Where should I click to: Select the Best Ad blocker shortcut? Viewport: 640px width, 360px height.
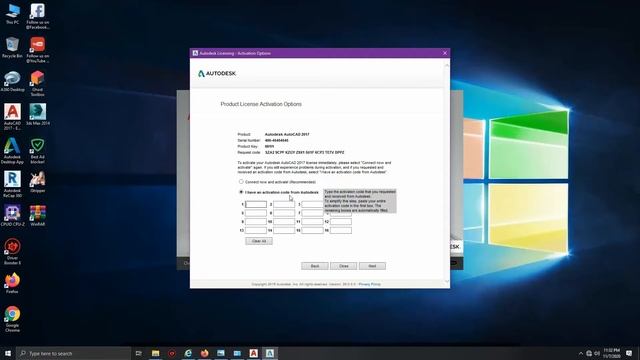38,151
